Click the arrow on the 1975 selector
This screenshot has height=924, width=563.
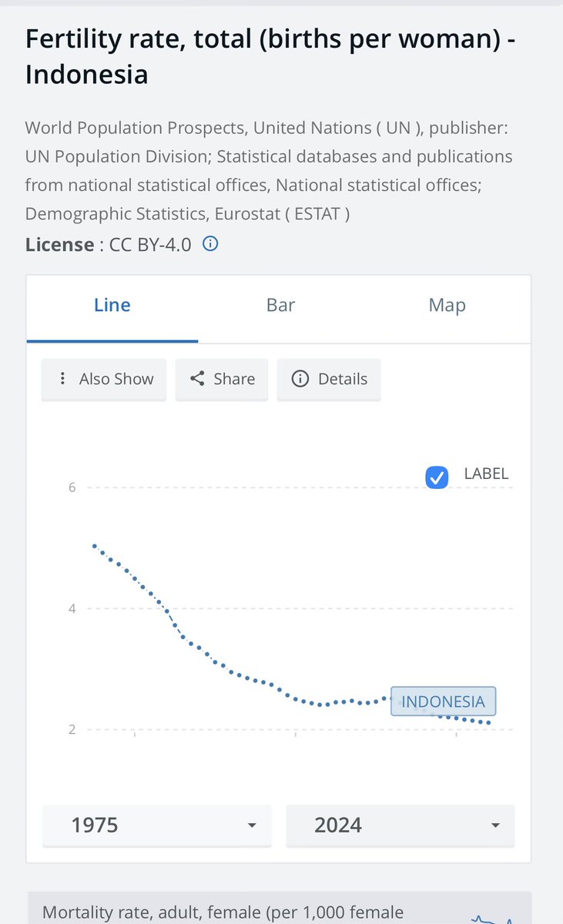coord(251,825)
